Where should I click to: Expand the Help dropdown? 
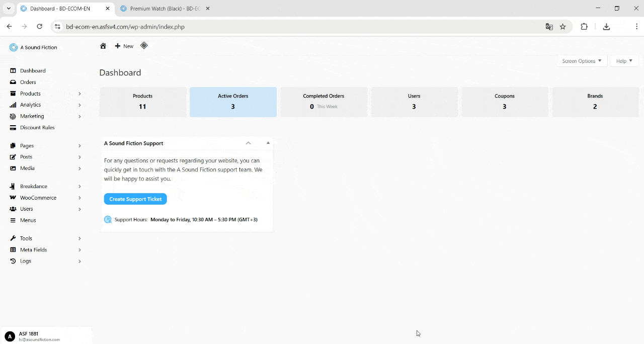click(x=624, y=61)
